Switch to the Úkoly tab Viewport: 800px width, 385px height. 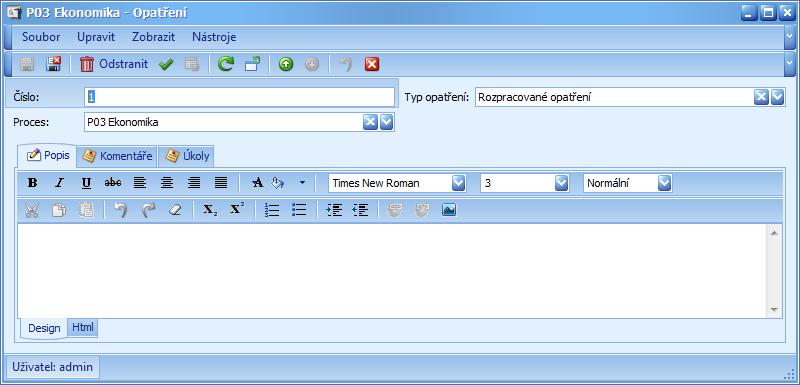(186, 157)
